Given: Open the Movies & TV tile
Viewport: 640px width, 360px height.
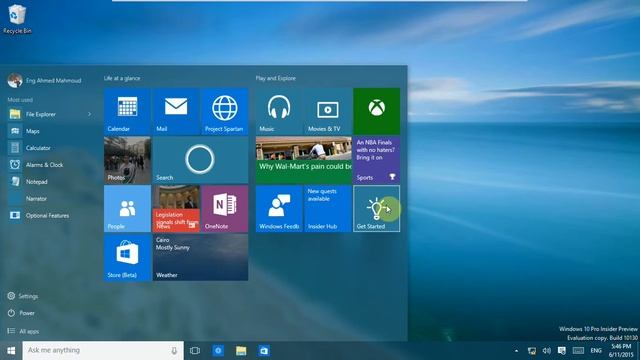Looking at the screenshot, I should [328, 111].
